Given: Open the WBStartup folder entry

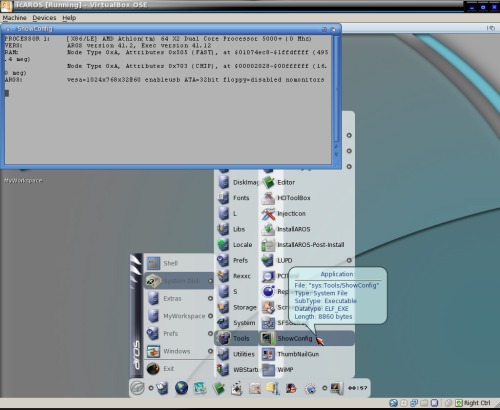Looking at the screenshot, I should [236, 369].
